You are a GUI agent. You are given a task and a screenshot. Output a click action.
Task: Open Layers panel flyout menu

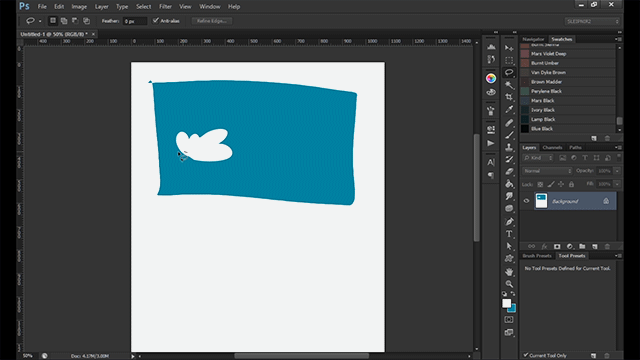(618, 147)
